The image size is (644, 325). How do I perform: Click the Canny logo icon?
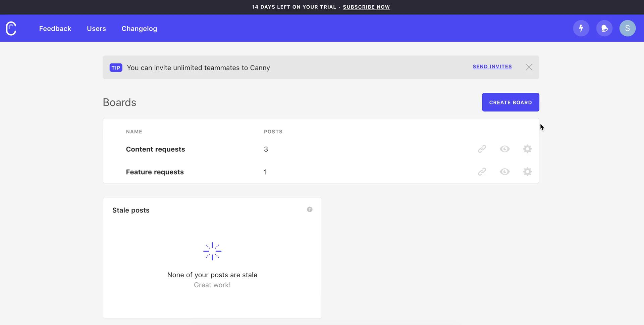pos(11,29)
